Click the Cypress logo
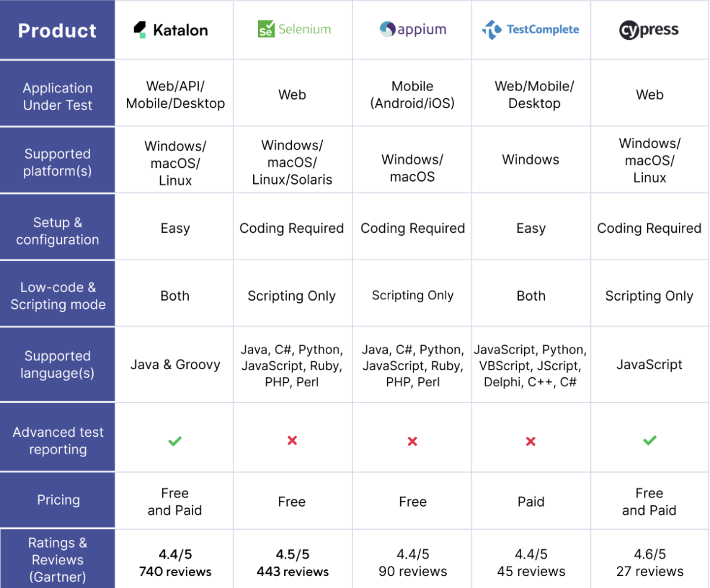710x588 pixels. [x=649, y=30]
